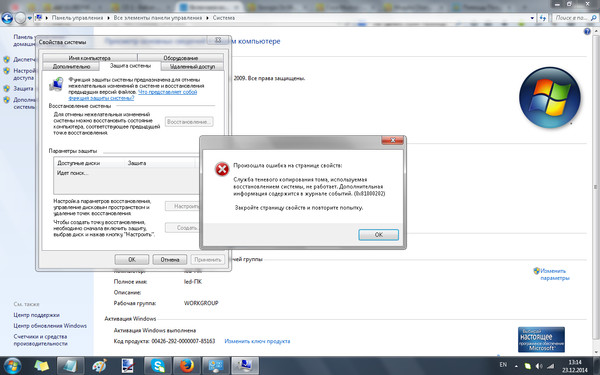
Task: Open the notepad-style app on the taskbar
Action: (x=70, y=366)
